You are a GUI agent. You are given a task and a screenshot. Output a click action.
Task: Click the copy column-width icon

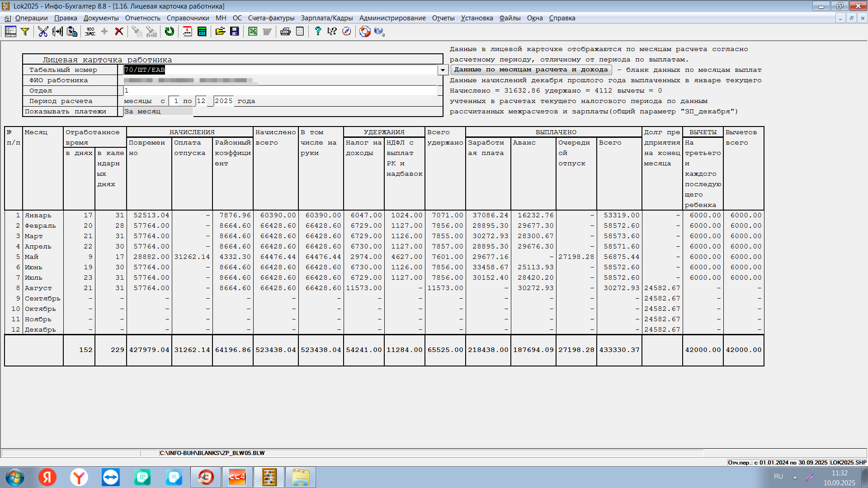pyautogui.click(x=57, y=31)
